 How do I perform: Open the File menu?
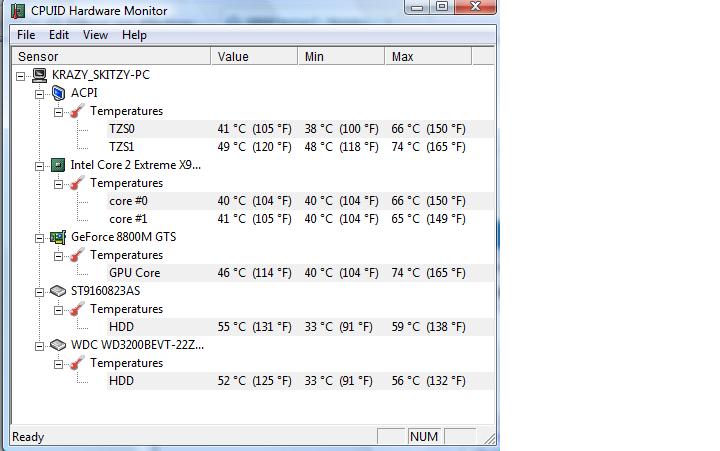(26, 35)
